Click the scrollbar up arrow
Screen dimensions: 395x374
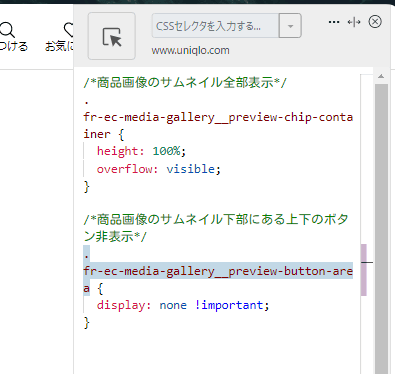coord(381,77)
